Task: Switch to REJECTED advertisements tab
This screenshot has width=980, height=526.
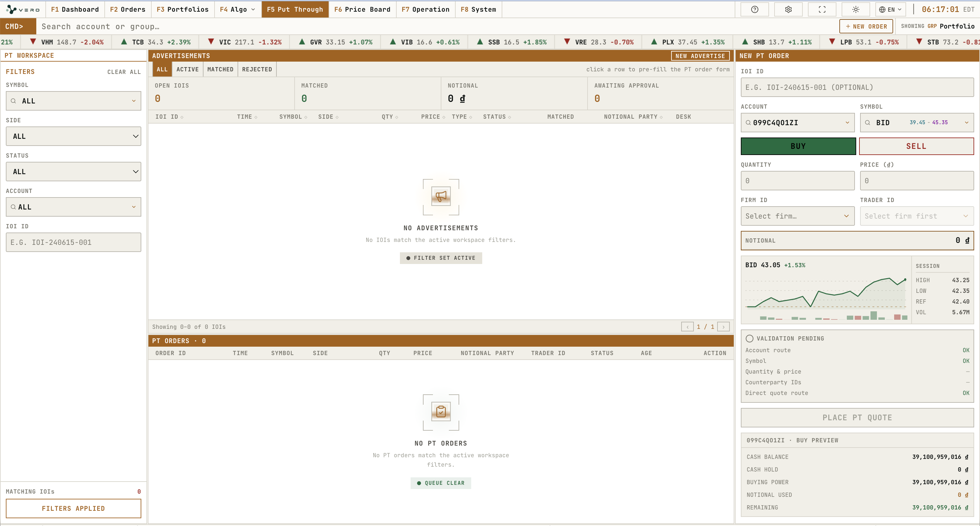Action: [257, 69]
